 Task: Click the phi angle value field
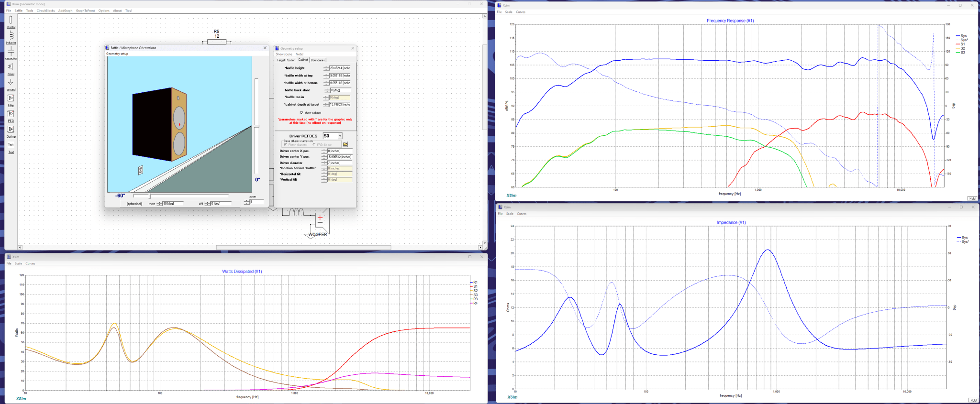pos(222,203)
